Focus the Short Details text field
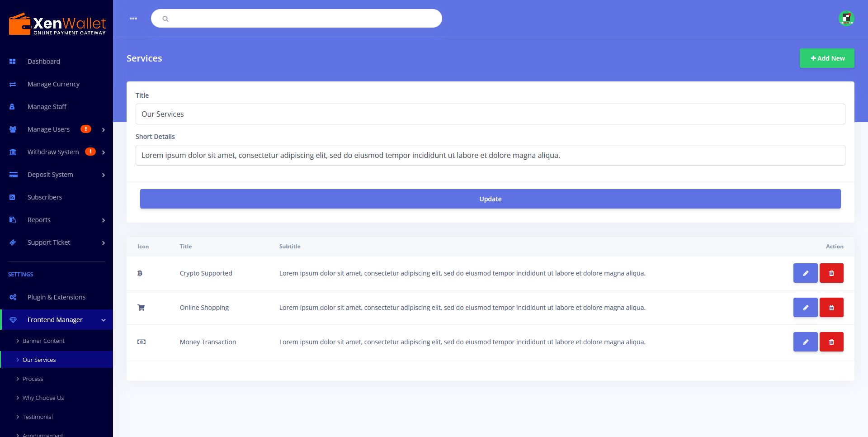The image size is (868, 437). (x=491, y=155)
